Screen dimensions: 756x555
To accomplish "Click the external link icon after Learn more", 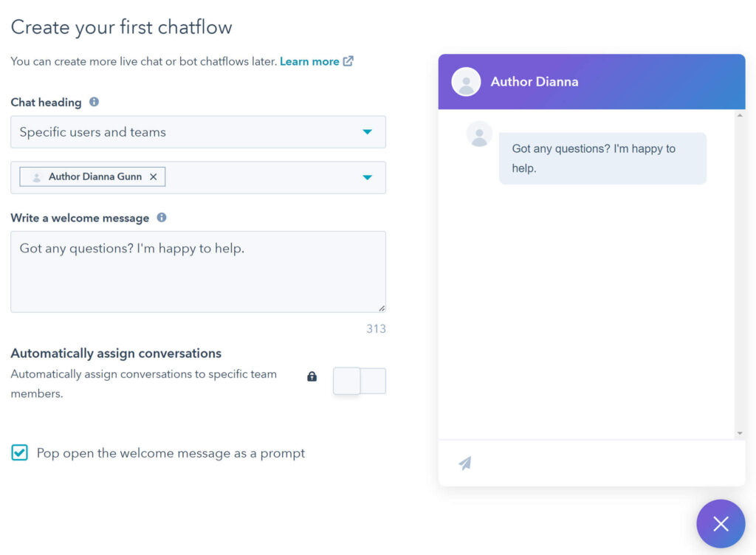I will click(348, 61).
